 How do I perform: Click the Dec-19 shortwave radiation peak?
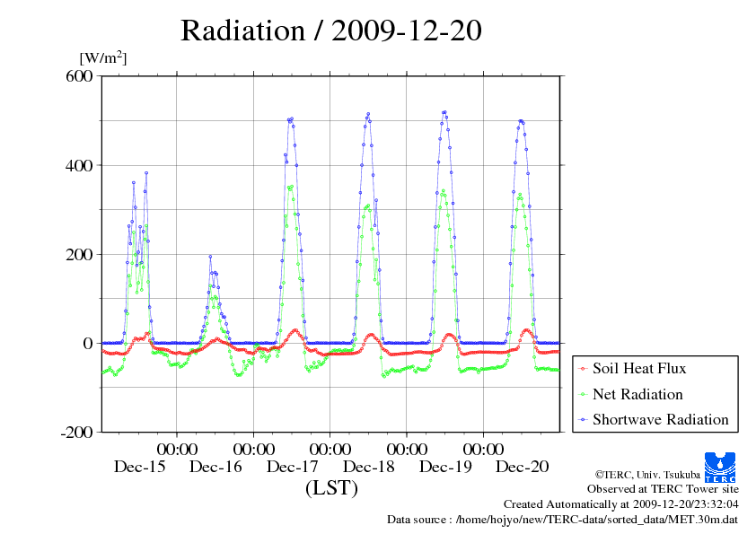pos(444,112)
